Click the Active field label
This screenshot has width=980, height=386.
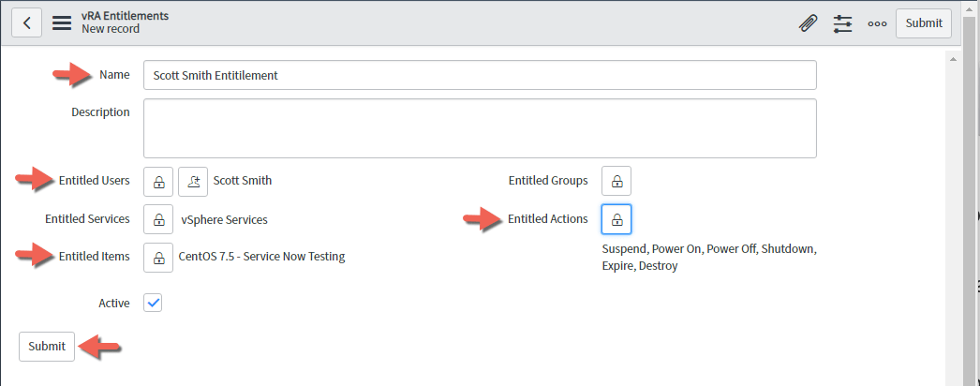point(113,304)
